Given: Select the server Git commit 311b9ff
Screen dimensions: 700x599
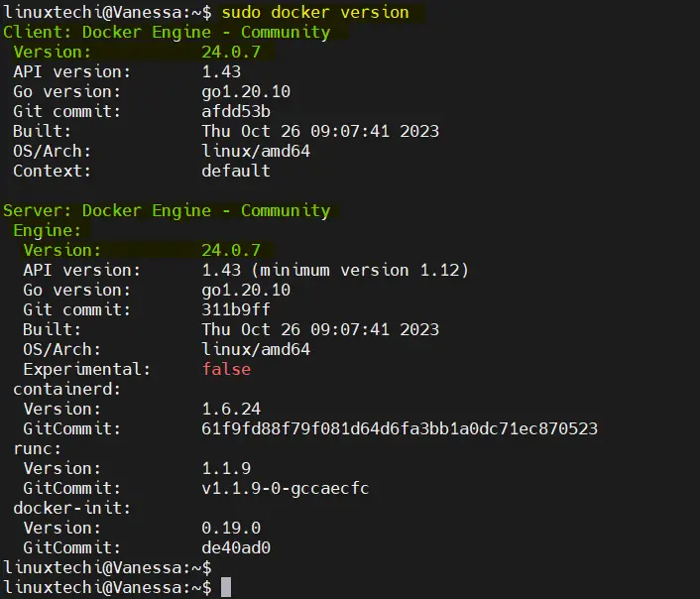Looking at the screenshot, I should (236, 309).
